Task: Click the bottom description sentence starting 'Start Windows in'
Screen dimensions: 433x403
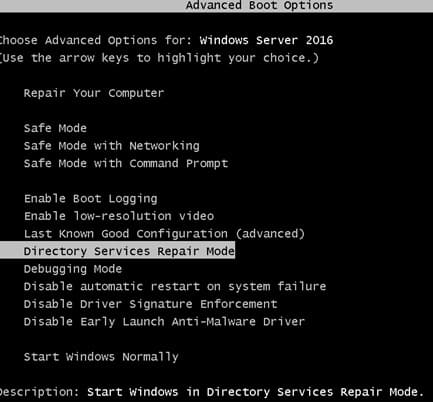Action: click(x=255, y=392)
